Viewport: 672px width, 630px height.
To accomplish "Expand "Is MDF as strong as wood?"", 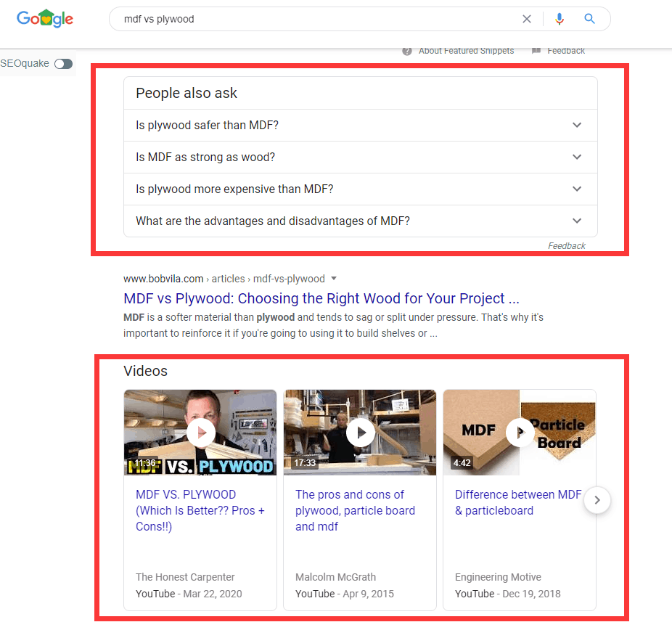I will [x=361, y=157].
